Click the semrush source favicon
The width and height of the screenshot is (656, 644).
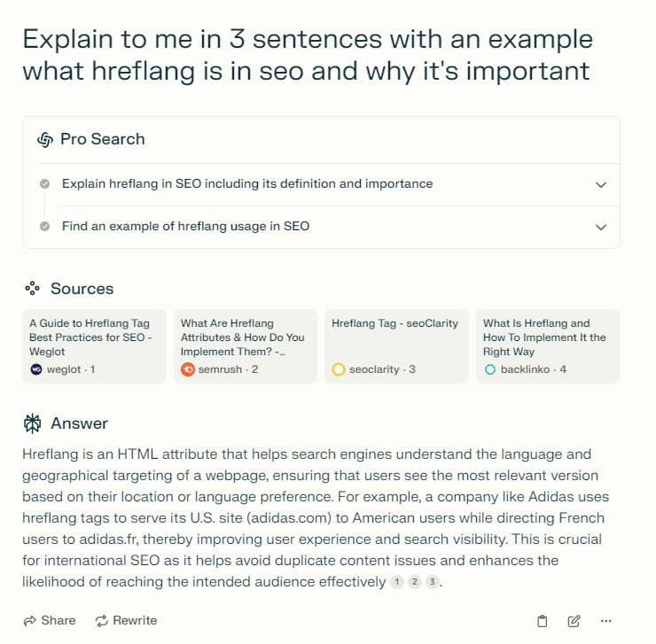(188, 369)
